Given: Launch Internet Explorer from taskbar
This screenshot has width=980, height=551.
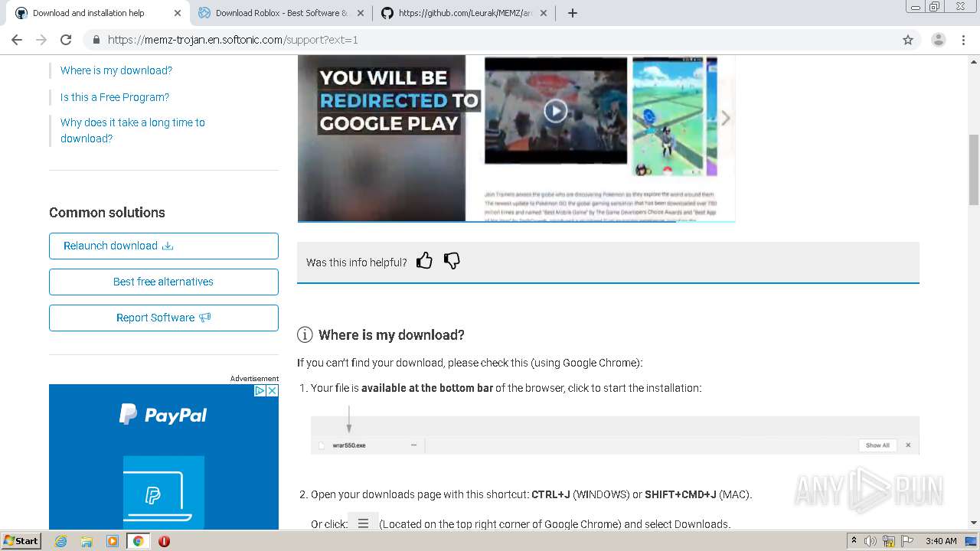Looking at the screenshot, I should (x=60, y=541).
